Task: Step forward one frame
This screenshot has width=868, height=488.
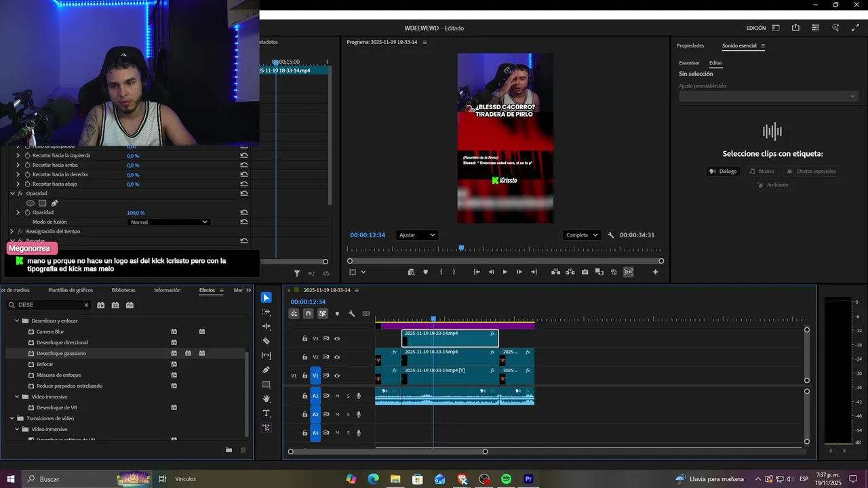Action: click(519, 272)
